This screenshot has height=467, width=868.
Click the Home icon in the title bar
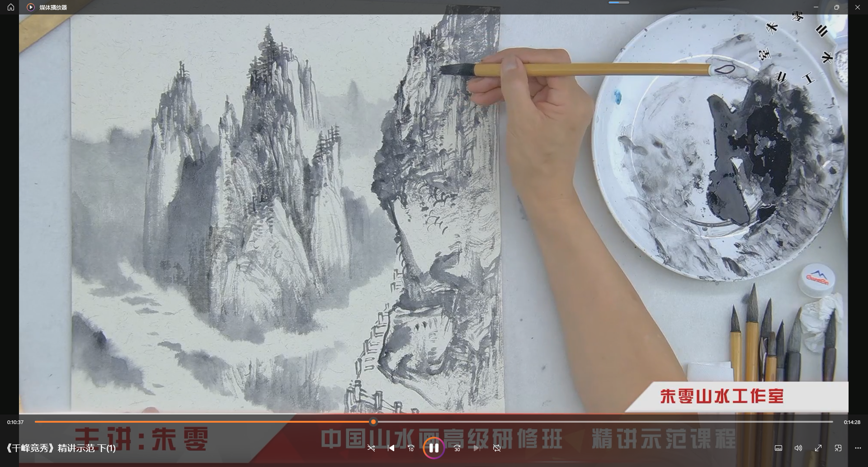11,7
